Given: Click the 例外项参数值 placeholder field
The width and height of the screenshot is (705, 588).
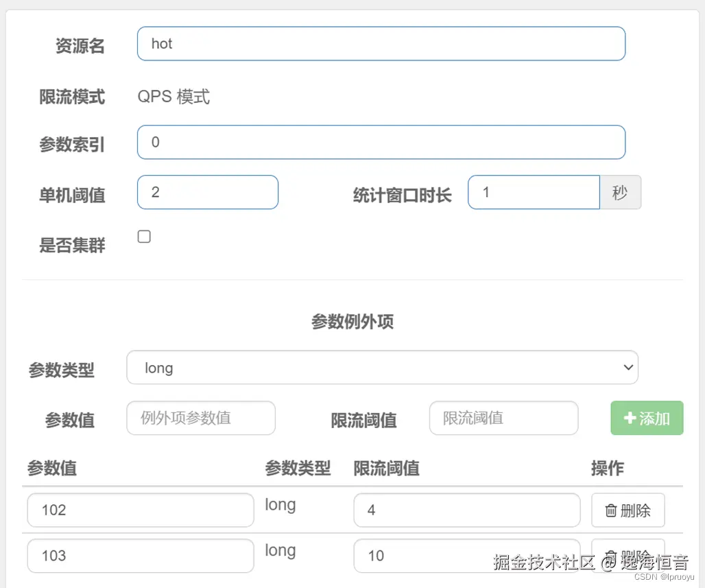Looking at the screenshot, I should 200,418.
